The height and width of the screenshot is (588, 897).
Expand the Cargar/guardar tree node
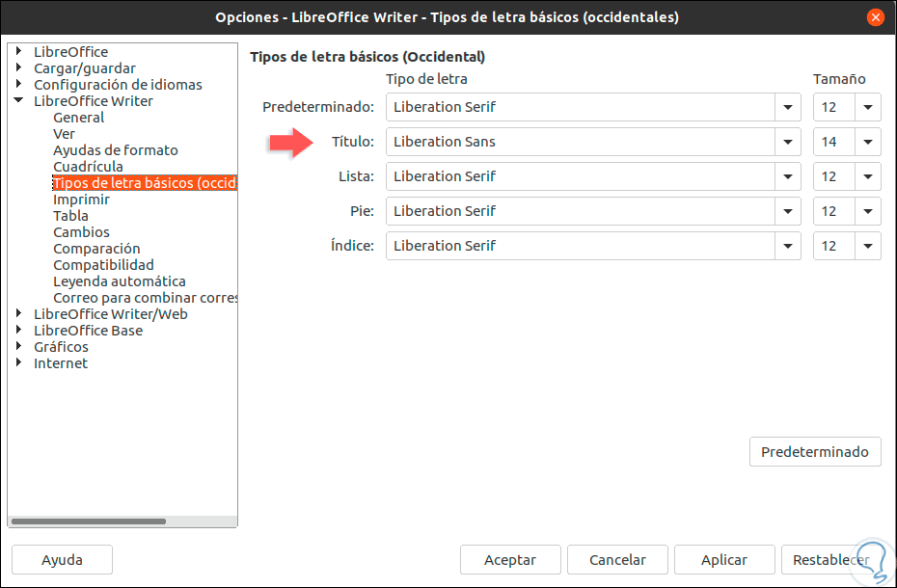pos(19,67)
